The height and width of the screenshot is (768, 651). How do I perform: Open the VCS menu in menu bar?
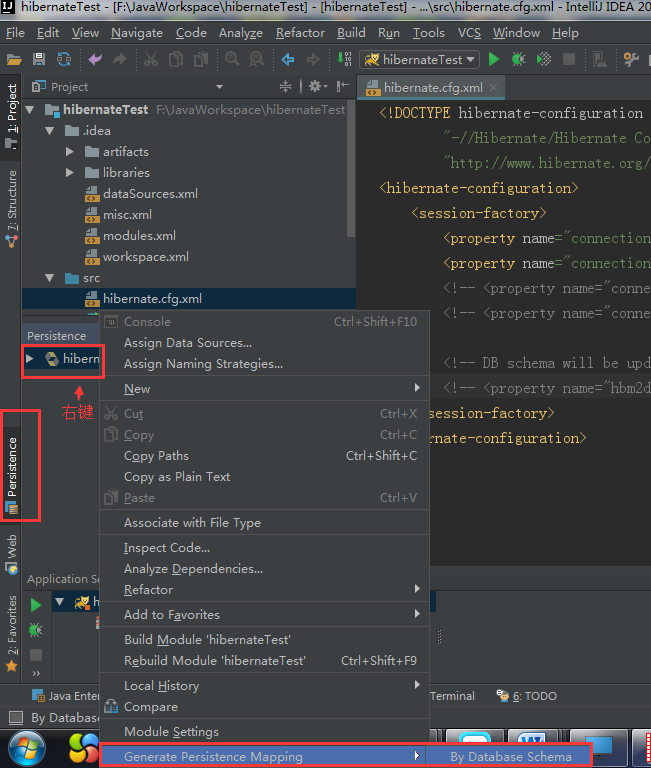click(469, 33)
